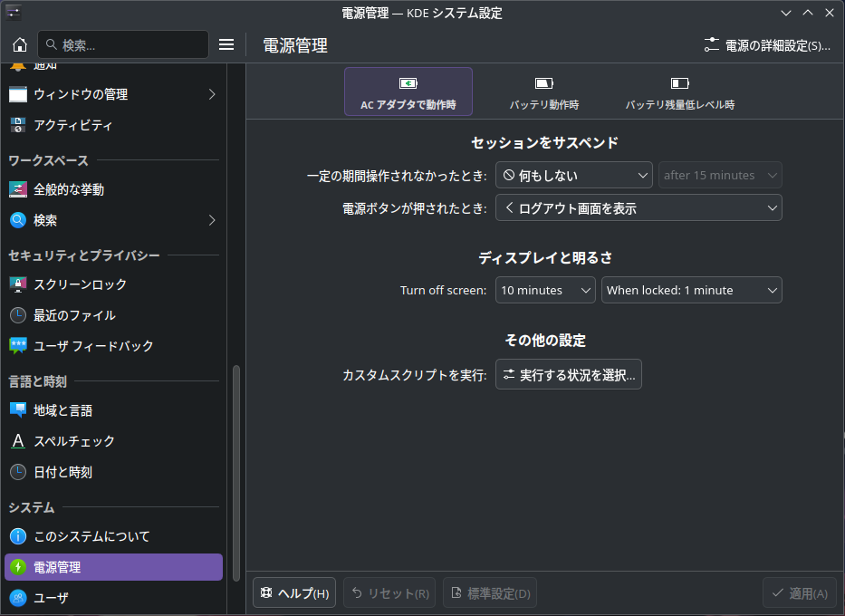
Task: Expand the 検索 sidebar category arrow
Action: click(x=212, y=220)
